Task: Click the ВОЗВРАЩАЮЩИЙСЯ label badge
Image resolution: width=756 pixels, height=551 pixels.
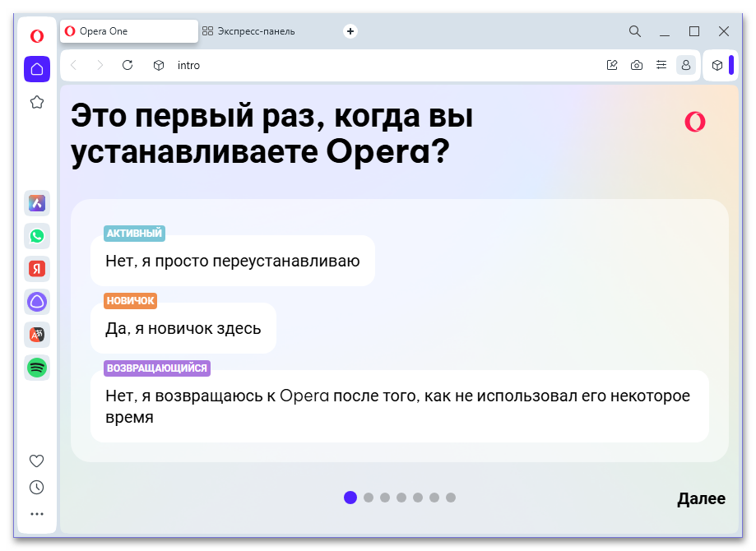Action: click(156, 368)
